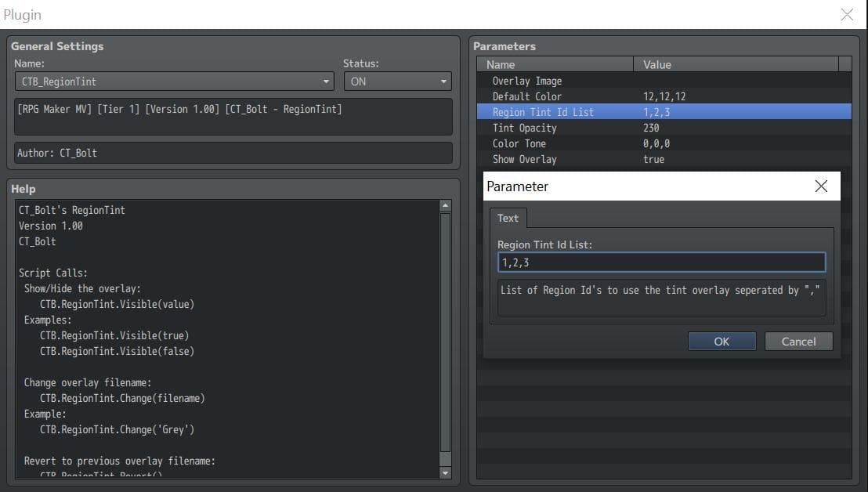Click the parameter description text box
The image size is (868, 492).
pos(661,298)
